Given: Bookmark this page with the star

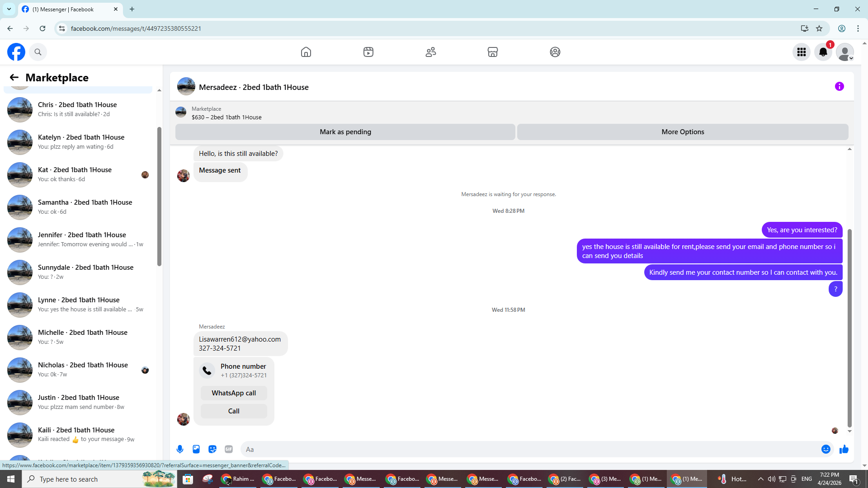Looking at the screenshot, I should [x=819, y=28].
